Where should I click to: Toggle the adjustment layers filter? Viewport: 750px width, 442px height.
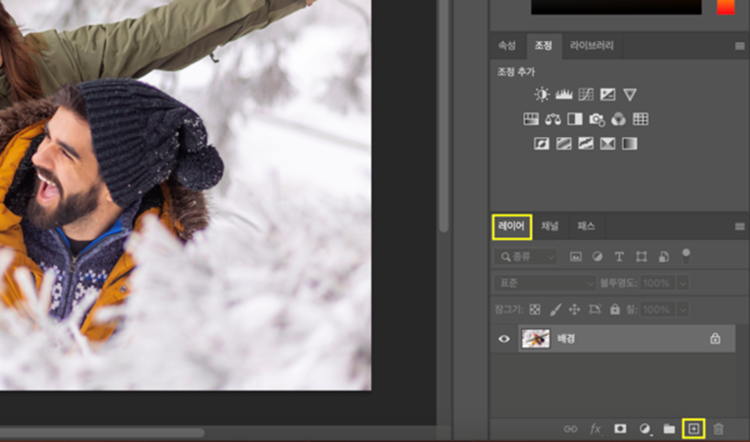597,256
